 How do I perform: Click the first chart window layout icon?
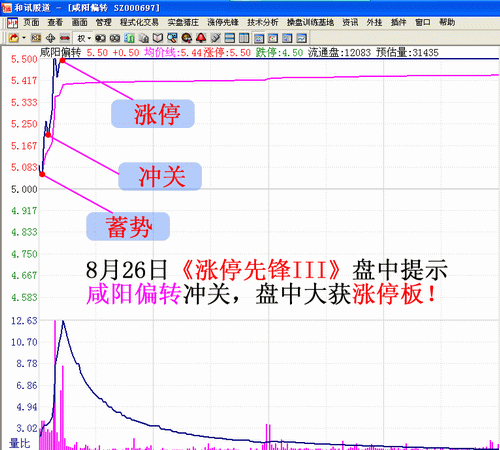(x=259, y=38)
